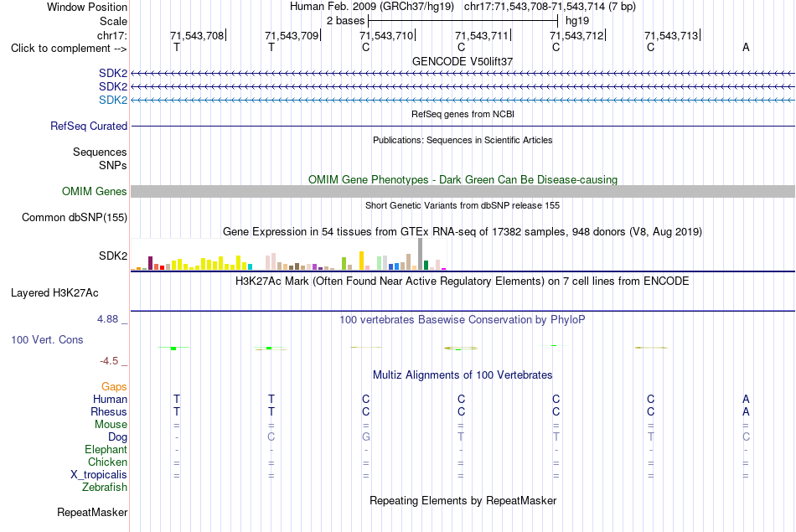Click the SNPs track label
Screen dimensions: 796x532
tap(113, 165)
